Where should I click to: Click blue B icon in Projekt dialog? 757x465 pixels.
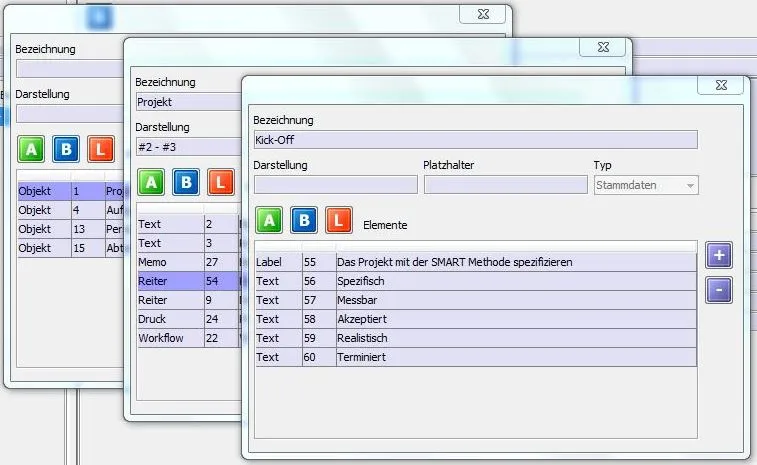click(x=186, y=182)
